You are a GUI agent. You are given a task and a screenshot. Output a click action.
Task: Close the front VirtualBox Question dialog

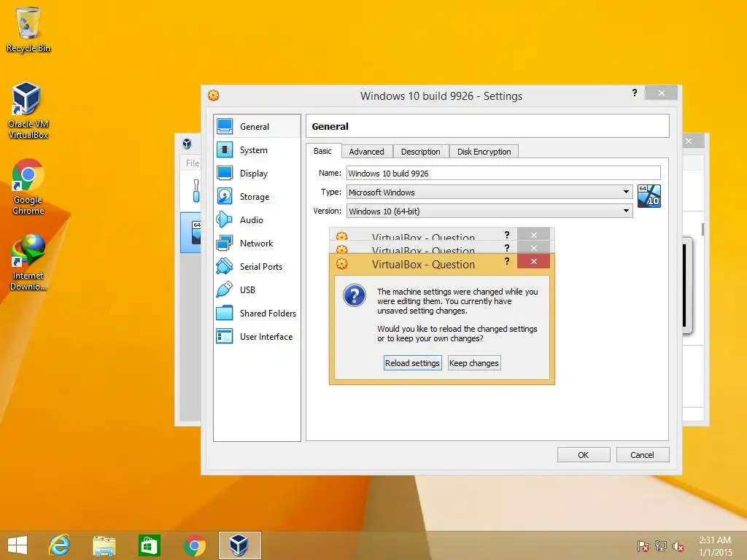[x=533, y=261]
